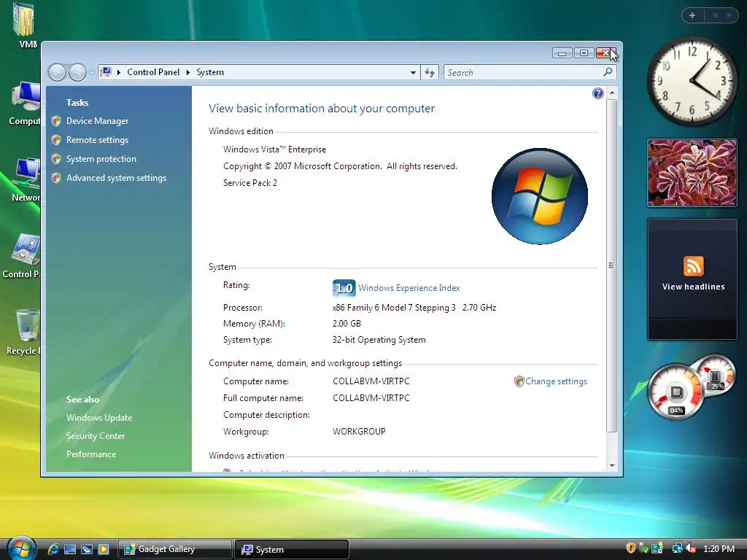Click the WORKGROUP value text

(359, 432)
